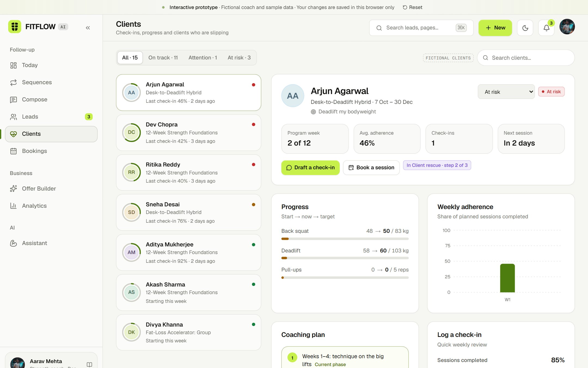Click the Leads count badge 3
The height and width of the screenshot is (368, 588).
89,117
